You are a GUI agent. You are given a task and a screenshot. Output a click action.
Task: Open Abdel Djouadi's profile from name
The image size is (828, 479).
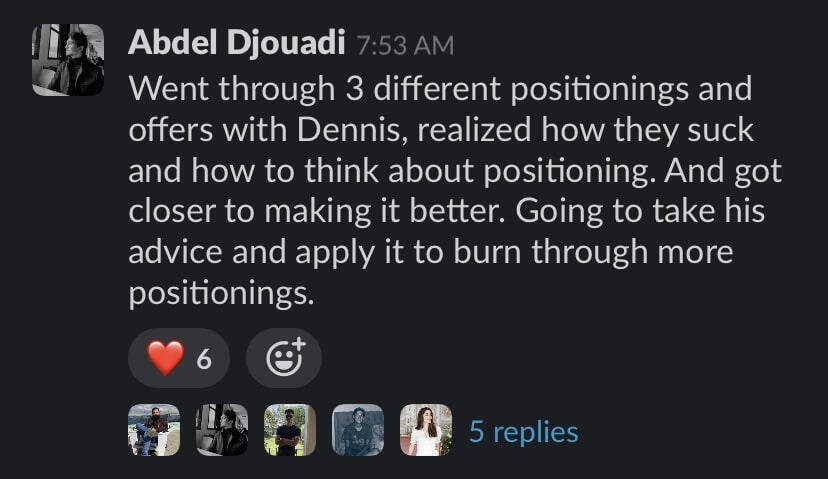(236, 43)
